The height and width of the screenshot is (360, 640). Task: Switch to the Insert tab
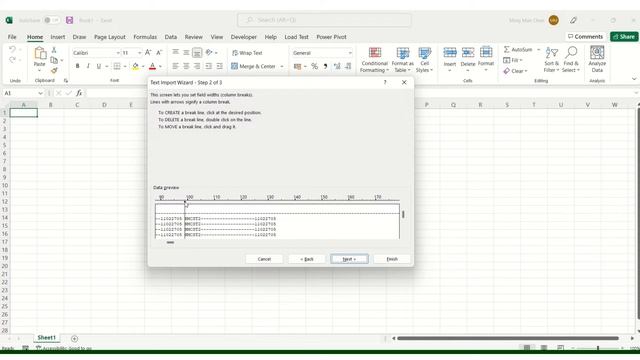(58, 37)
